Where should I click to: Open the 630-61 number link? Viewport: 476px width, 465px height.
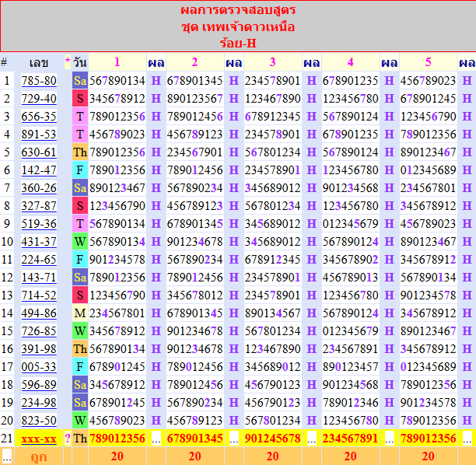(x=38, y=152)
